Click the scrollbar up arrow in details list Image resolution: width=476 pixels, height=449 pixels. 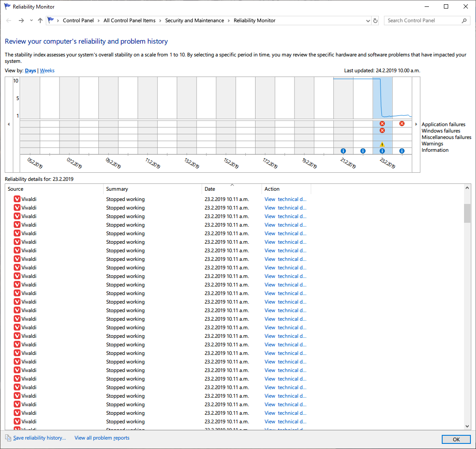click(x=467, y=188)
